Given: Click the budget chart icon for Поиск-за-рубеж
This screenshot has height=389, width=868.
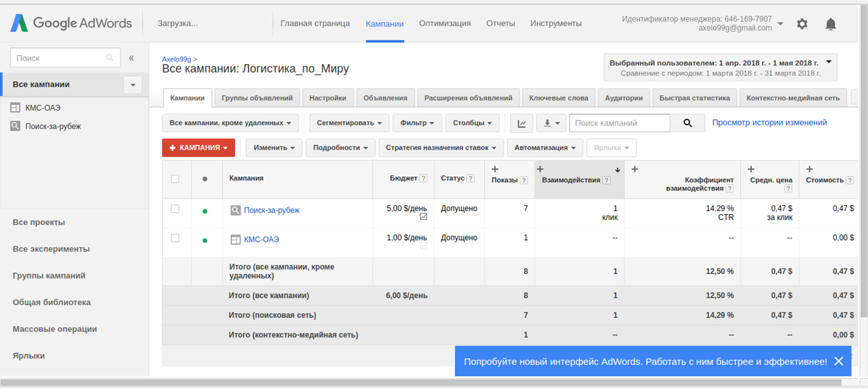Looking at the screenshot, I should pyautogui.click(x=424, y=217).
